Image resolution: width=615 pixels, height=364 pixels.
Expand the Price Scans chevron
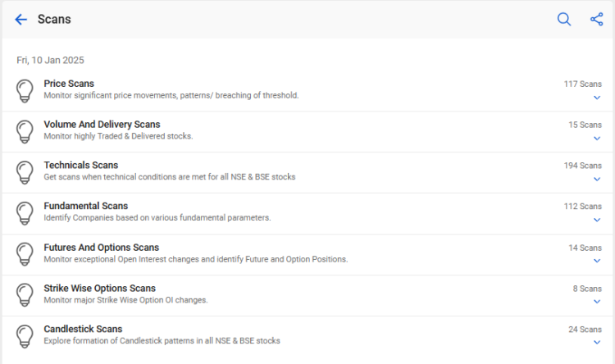pyautogui.click(x=597, y=98)
